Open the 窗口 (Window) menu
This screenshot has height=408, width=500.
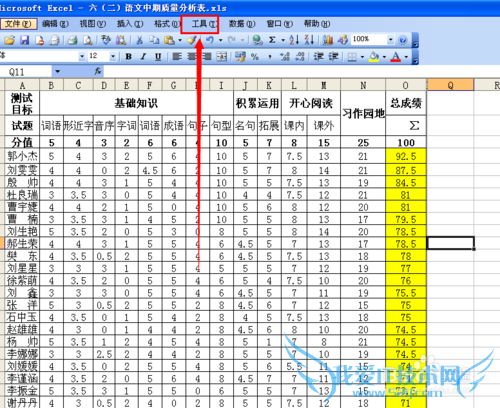[280, 24]
